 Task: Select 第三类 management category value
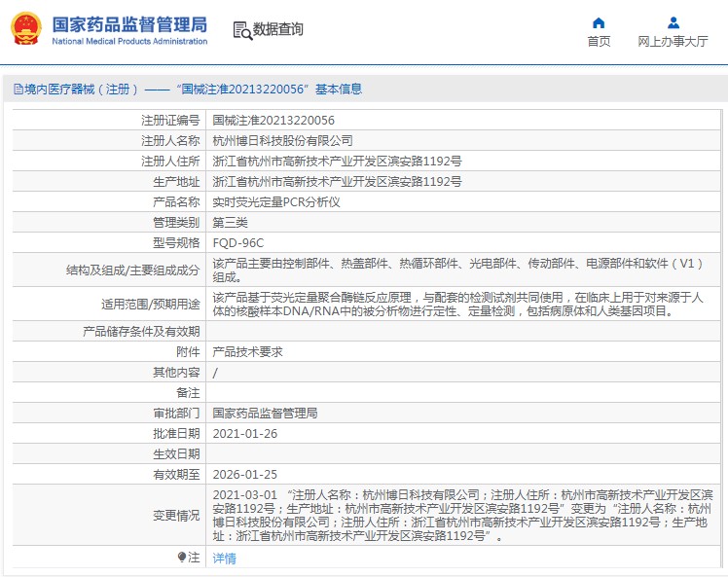click(231, 223)
